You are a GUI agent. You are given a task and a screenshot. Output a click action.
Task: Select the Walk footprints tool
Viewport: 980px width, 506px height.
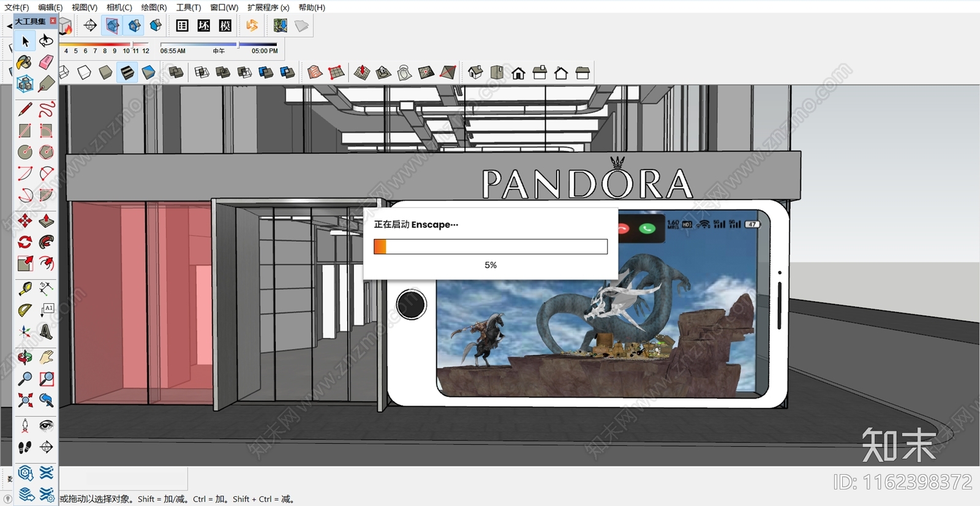click(x=25, y=447)
